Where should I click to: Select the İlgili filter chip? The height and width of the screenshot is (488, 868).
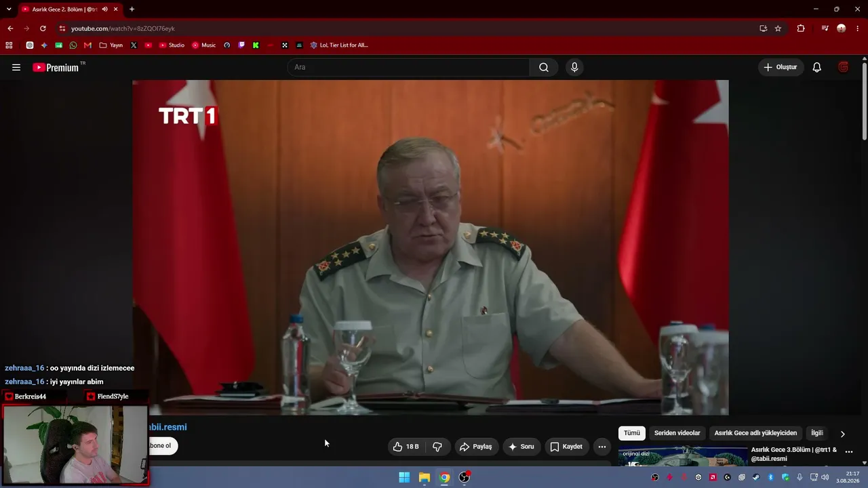click(x=817, y=433)
